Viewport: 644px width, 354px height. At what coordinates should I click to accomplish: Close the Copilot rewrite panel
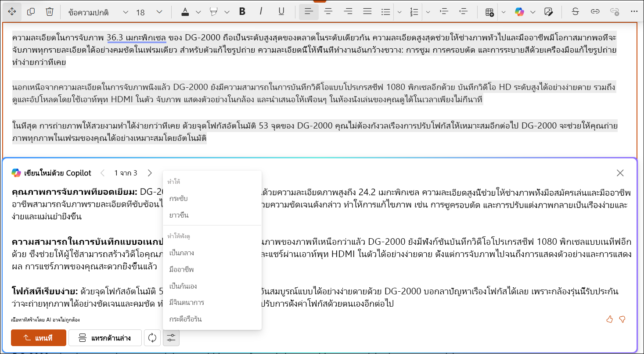(620, 173)
